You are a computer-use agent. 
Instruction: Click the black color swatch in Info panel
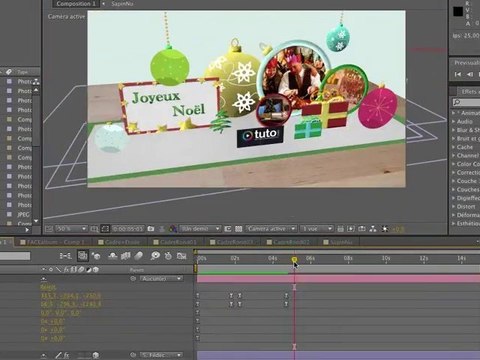(x=458, y=12)
